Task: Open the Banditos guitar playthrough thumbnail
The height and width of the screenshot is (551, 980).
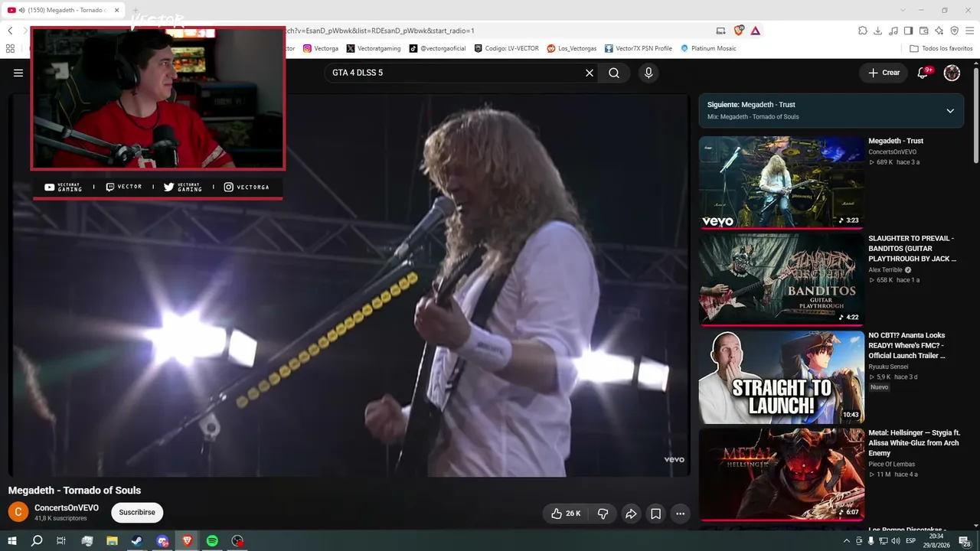Action: (x=782, y=280)
